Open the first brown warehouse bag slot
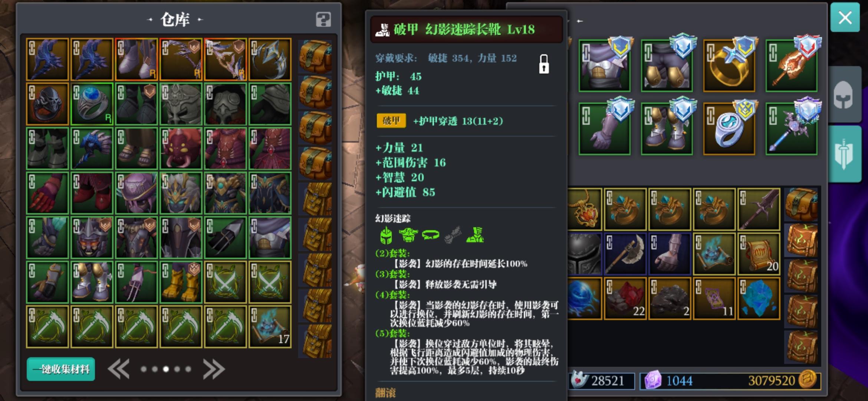This screenshot has width=868, height=401. pyautogui.click(x=315, y=56)
